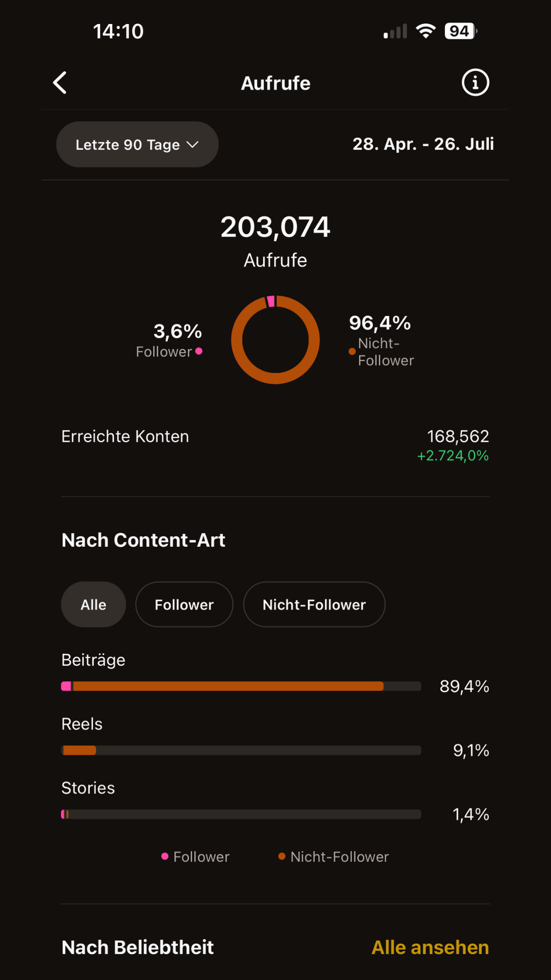Tap the battery indicator showing 94
551x980 pixels.
460,31
